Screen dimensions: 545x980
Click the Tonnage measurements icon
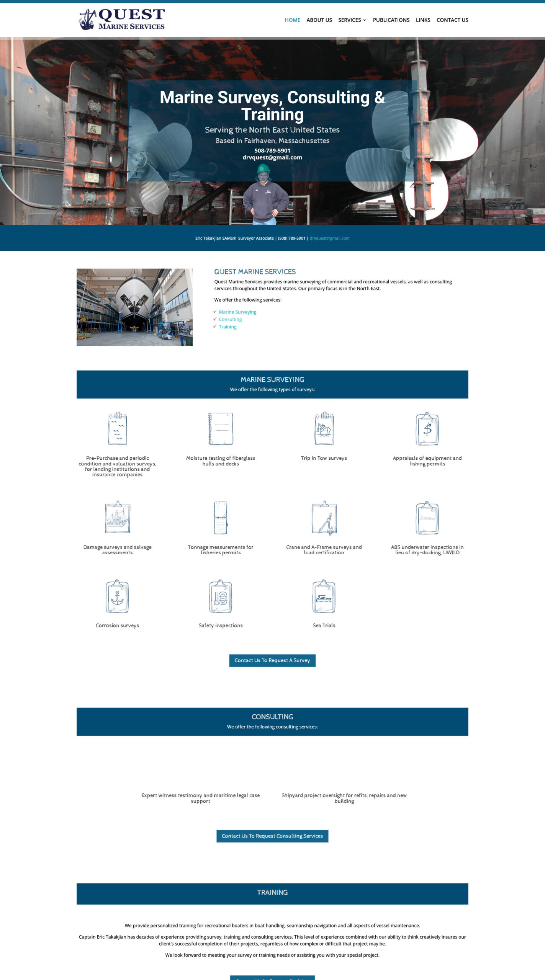[x=221, y=518]
